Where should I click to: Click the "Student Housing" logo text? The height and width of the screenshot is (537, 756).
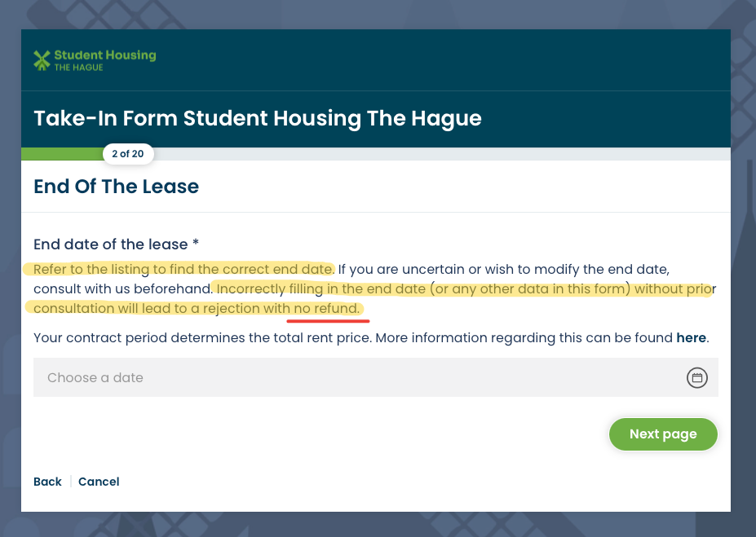pyautogui.click(x=104, y=55)
